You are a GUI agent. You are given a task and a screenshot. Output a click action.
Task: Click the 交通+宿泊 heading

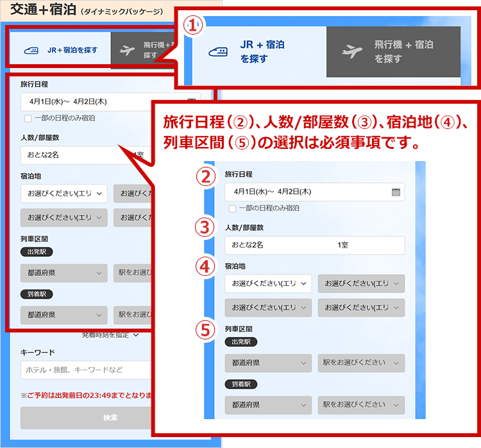tap(43, 10)
